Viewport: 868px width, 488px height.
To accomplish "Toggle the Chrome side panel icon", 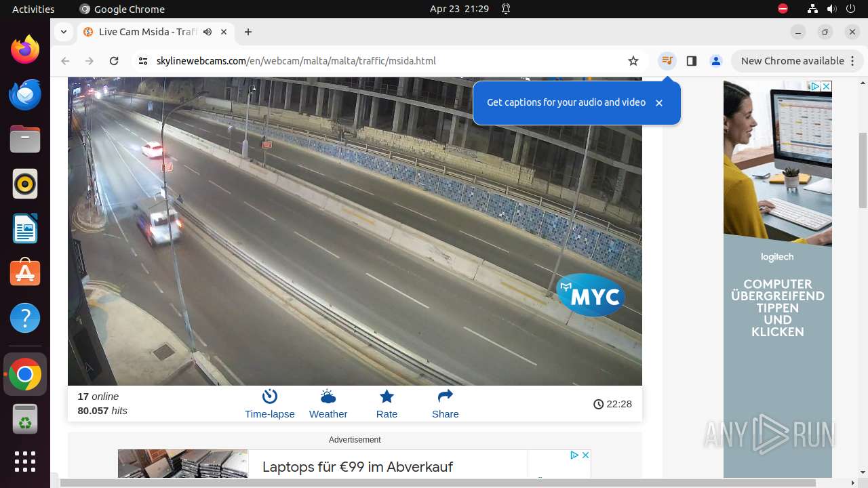I will (x=692, y=61).
